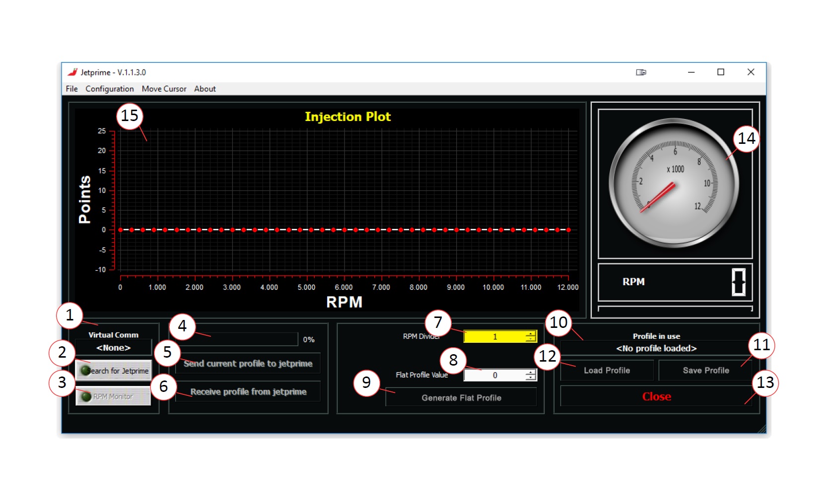836x504 pixels.
Task: Increase the RPM Divider value with up arrow
Action: click(531, 334)
